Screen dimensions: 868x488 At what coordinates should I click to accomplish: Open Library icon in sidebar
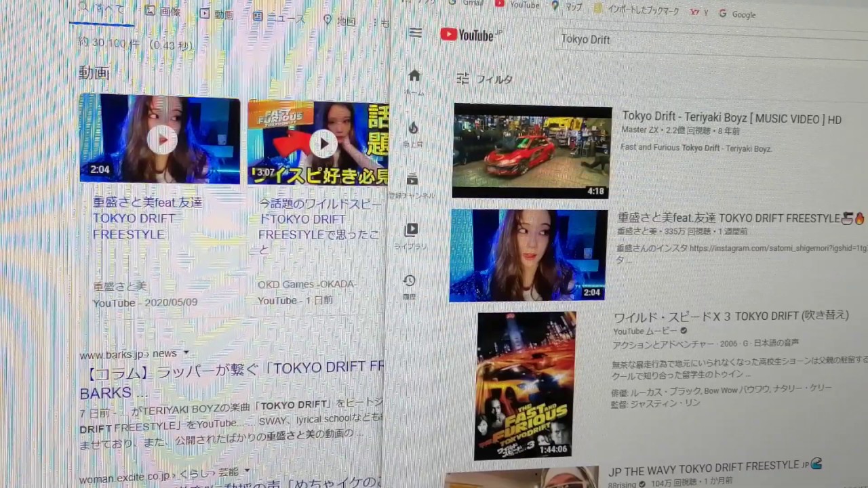(x=411, y=230)
